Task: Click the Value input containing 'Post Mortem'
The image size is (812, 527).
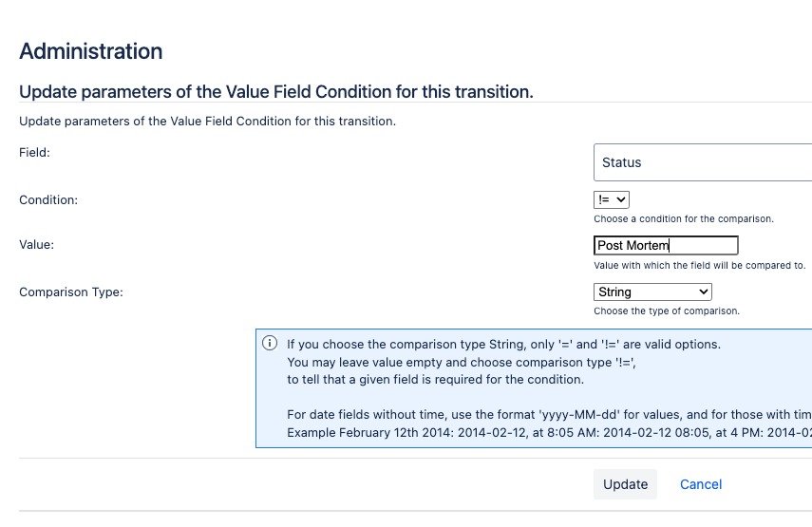Action: coord(666,245)
